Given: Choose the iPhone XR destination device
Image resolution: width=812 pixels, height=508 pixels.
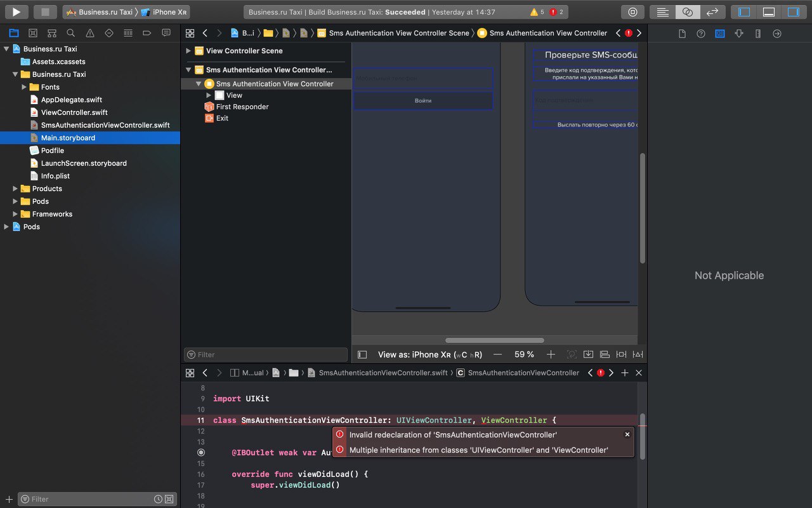Looking at the screenshot, I should tap(164, 12).
